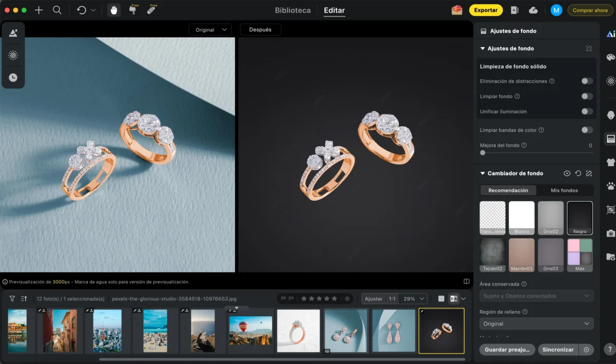Switch to the Editar tab
The height and width of the screenshot is (364, 616).
click(334, 10)
